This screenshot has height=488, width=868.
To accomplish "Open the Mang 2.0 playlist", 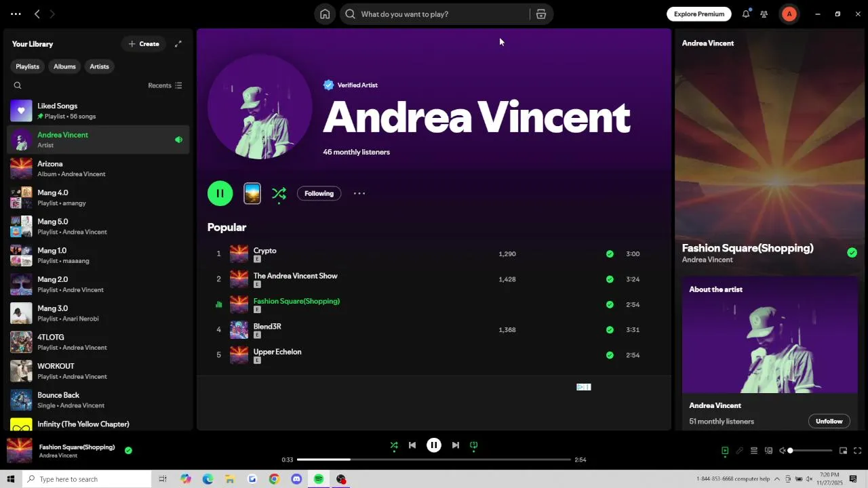I will coord(98,284).
